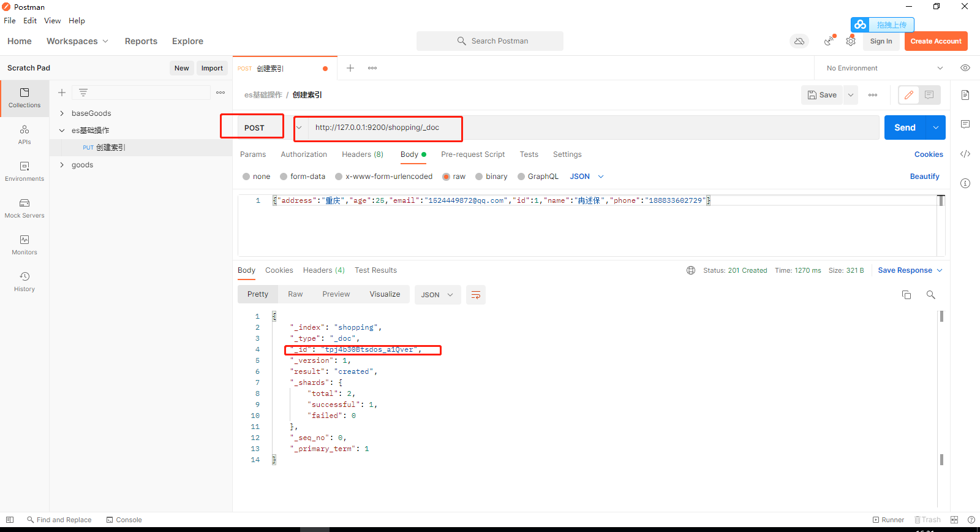Click the environment quick look eye icon

coord(965,68)
